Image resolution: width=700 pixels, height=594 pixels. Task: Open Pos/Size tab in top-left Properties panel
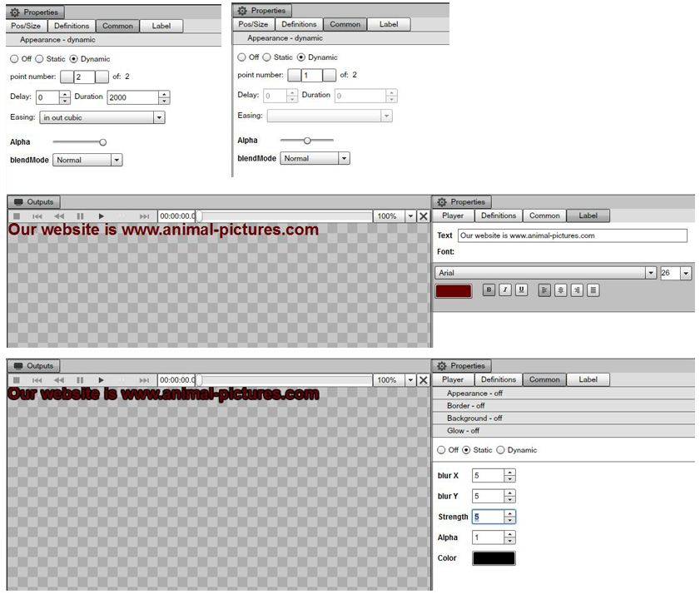click(25, 26)
